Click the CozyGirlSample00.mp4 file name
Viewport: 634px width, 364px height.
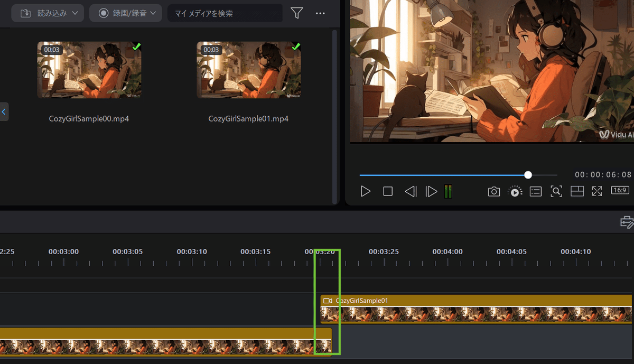pyautogui.click(x=89, y=119)
